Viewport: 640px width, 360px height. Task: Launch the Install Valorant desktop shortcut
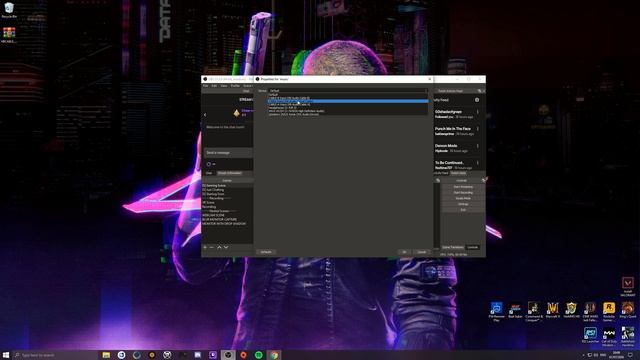628,287
